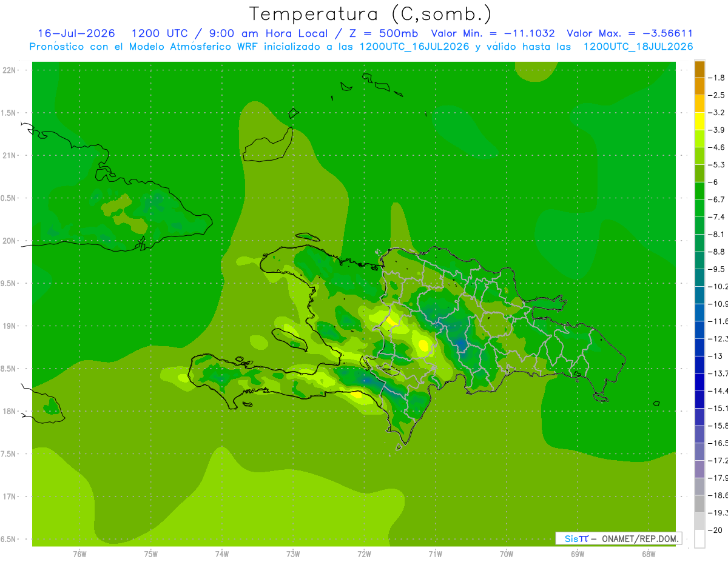This screenshot has height=562, width=728.
Task: Click the "71W" longitude label
Action: coord(435,554)
